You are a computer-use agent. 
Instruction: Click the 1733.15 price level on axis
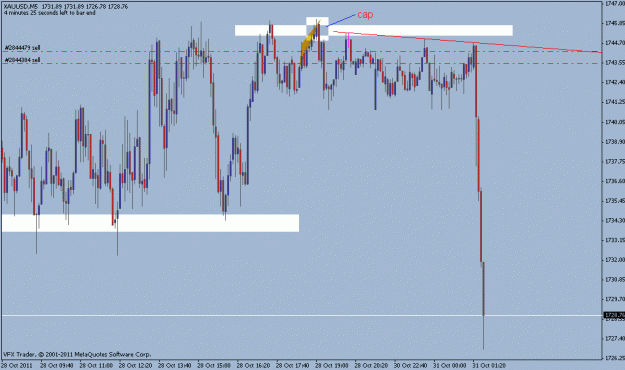(614, 240)
